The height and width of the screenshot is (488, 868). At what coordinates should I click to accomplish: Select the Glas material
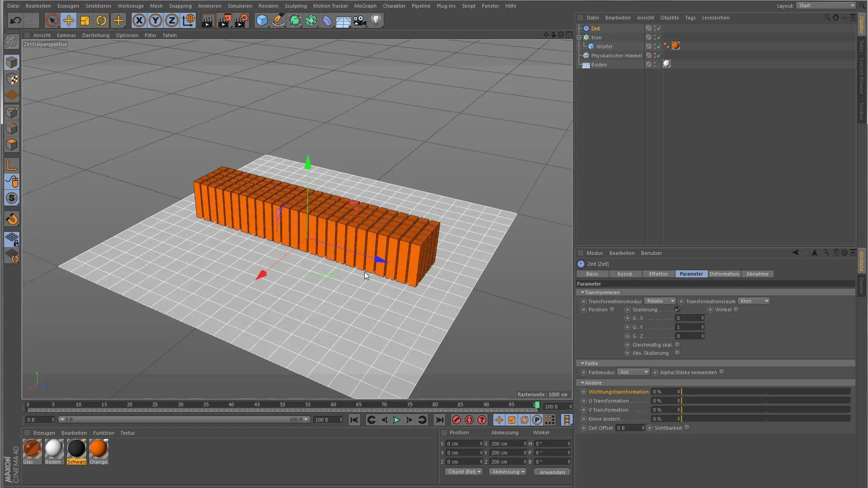(x=32, y=451)
